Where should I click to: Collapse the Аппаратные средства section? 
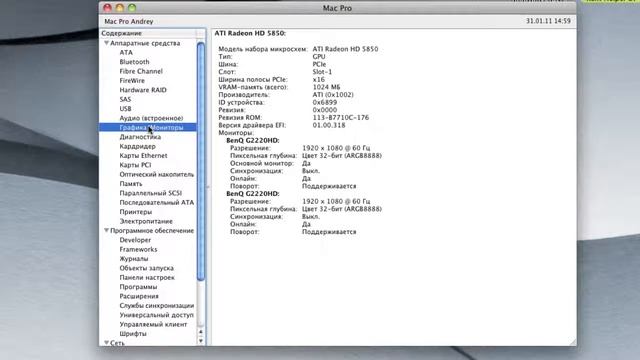click(x=107, y=43)
